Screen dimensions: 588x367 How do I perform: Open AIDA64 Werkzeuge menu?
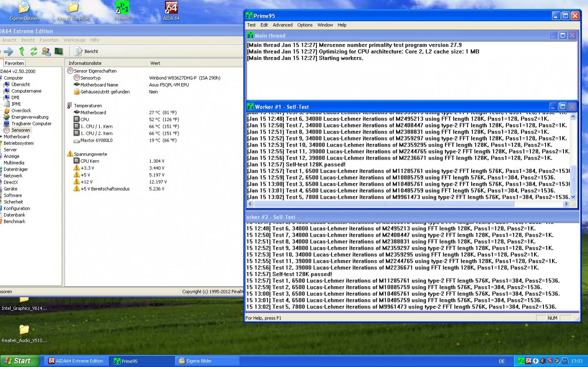(74, 40)
